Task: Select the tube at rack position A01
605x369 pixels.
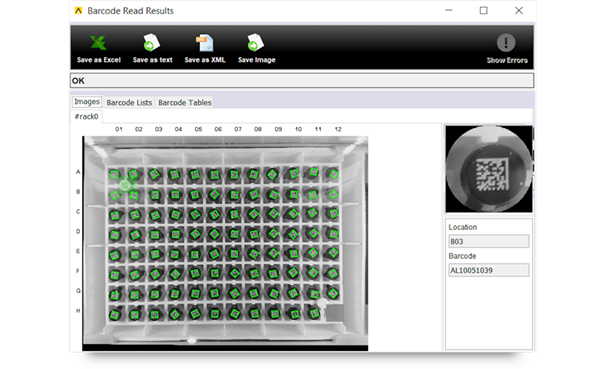Action: (x=115, y=175)
